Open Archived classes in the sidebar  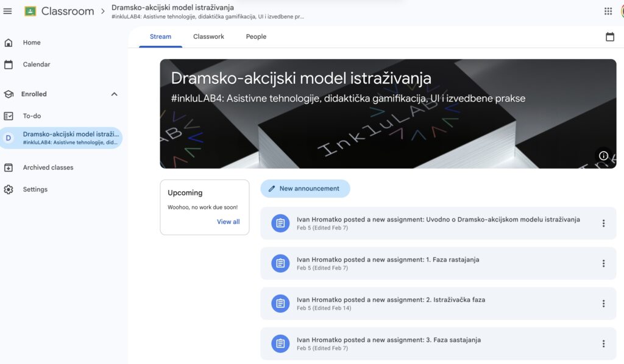coord(48,167)
